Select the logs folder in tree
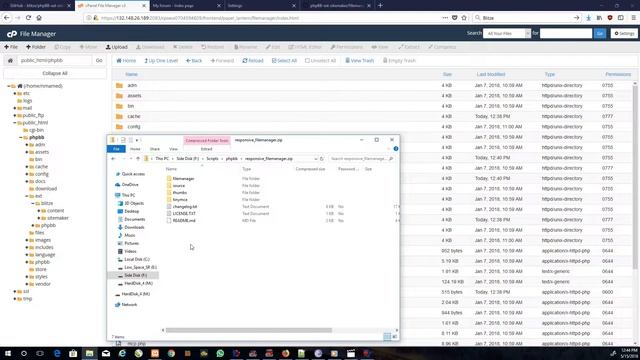Viewport: 640px width, 360px height. click(27, 101)
